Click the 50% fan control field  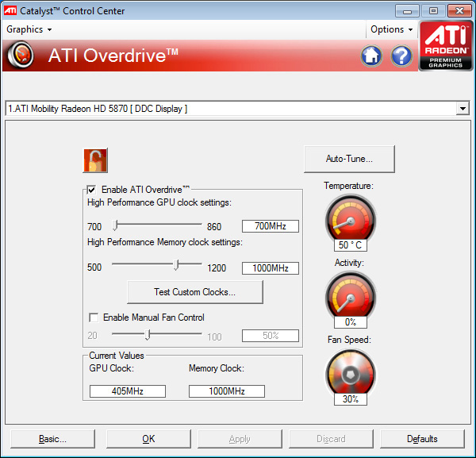[x=271, y=336]
